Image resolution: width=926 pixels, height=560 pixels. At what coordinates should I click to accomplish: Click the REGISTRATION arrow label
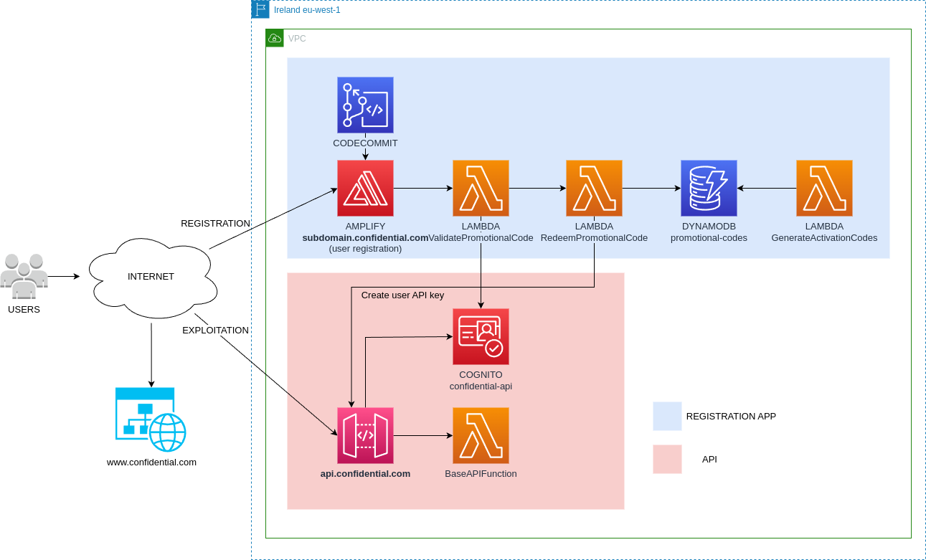click(x=216, y=223)
